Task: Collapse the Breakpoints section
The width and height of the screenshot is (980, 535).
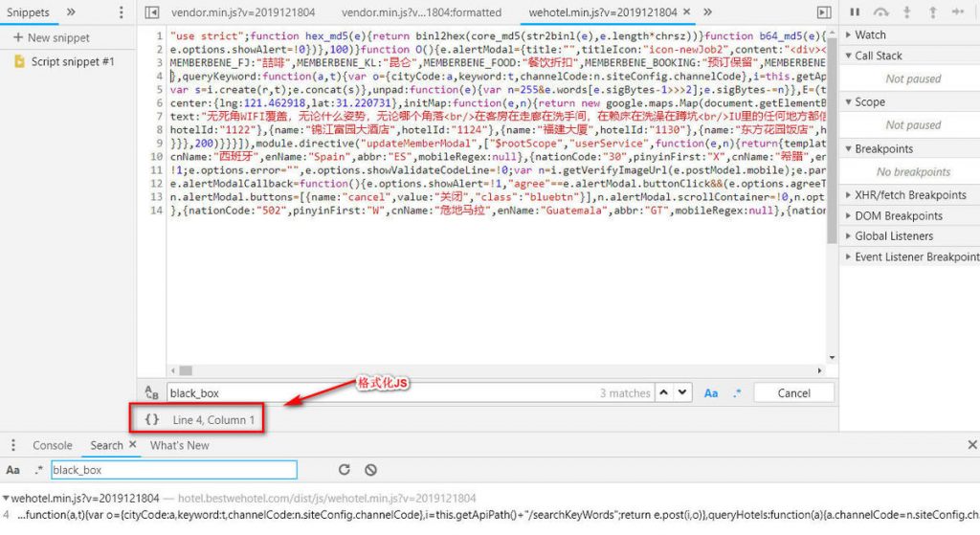Action: point(883,148)
